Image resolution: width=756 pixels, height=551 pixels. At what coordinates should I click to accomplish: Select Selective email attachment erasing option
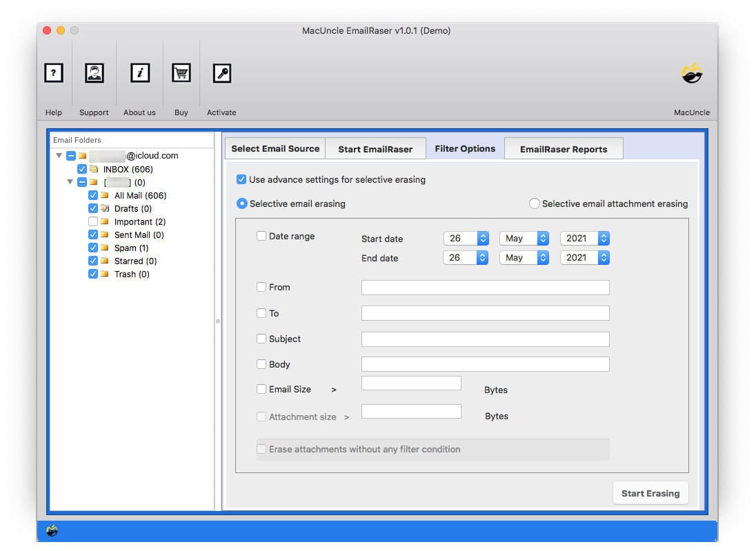coord(535,203)
